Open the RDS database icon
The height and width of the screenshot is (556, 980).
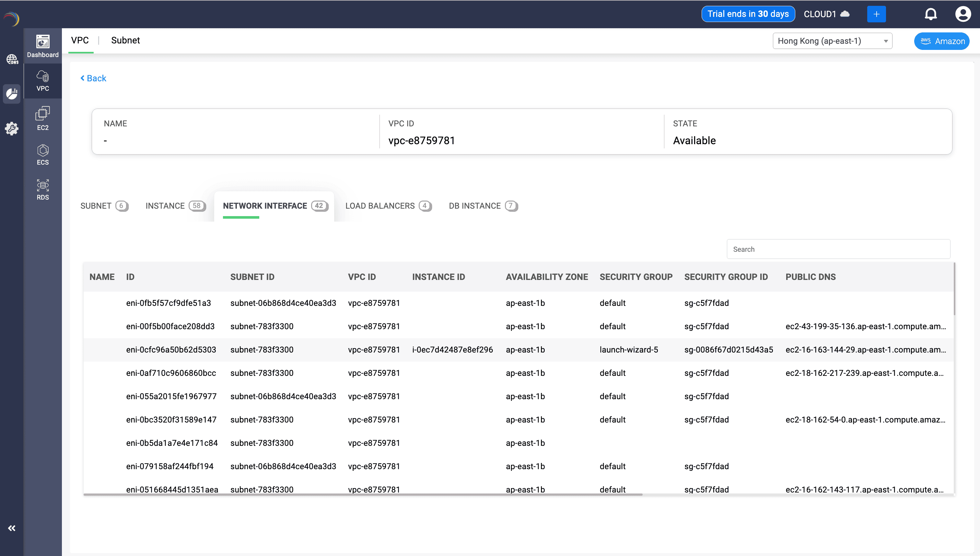click(42, 190)
